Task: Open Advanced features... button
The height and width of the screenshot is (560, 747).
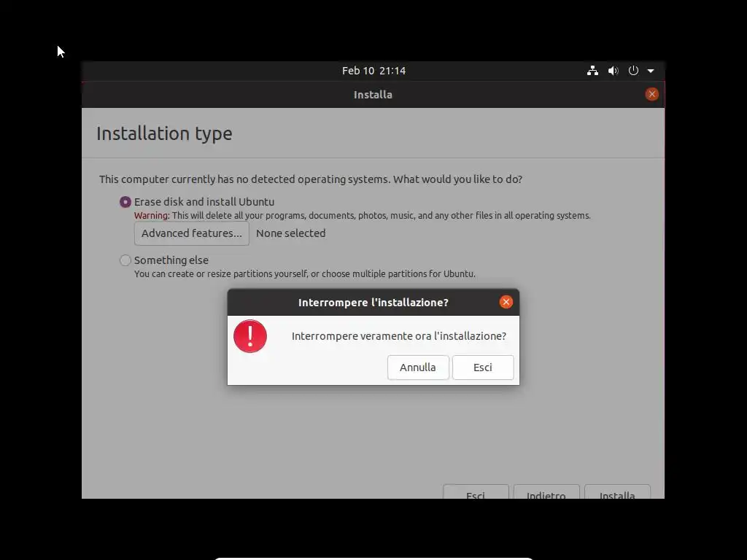Action: 192,233
